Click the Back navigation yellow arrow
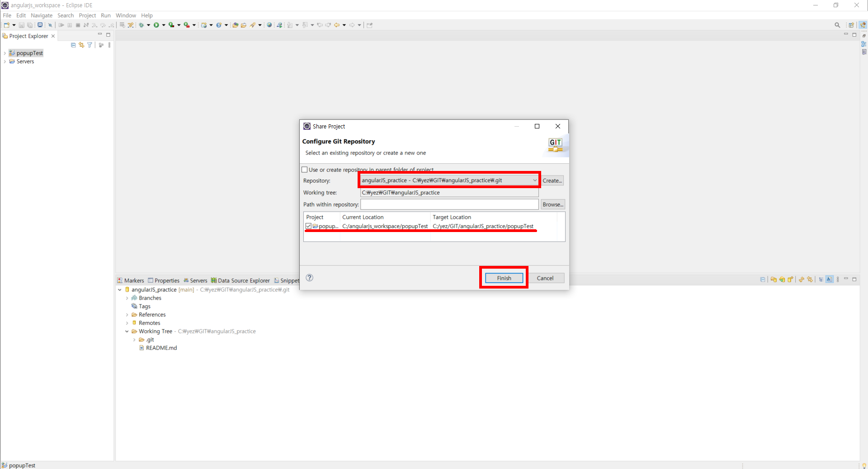This screenshot has height=469, width=868. point(337,25)
